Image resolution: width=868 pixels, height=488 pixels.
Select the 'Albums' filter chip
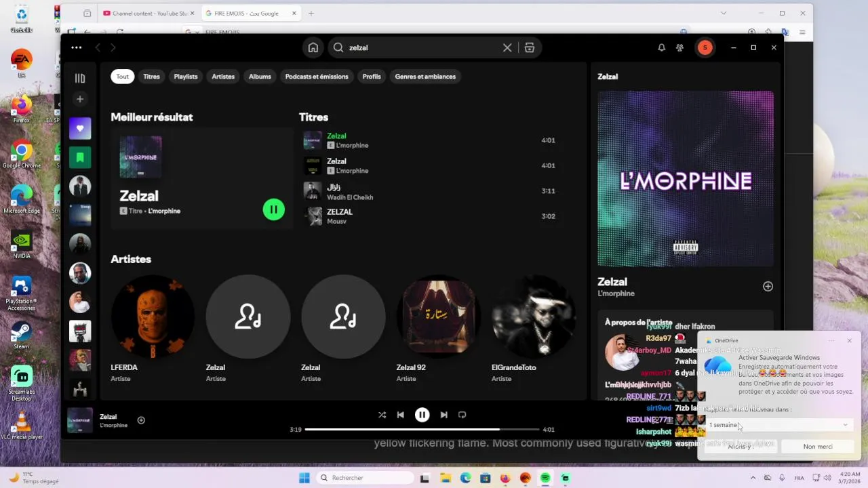click(x=260, y=77)
